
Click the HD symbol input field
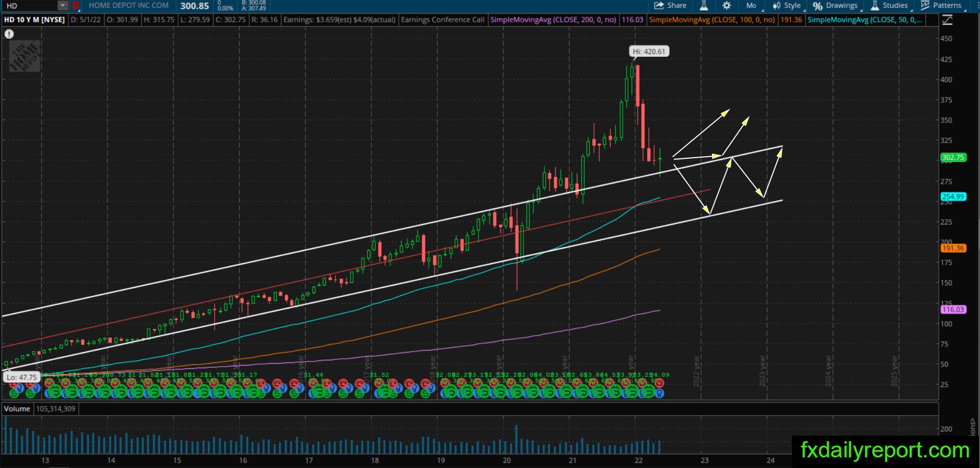30,6
